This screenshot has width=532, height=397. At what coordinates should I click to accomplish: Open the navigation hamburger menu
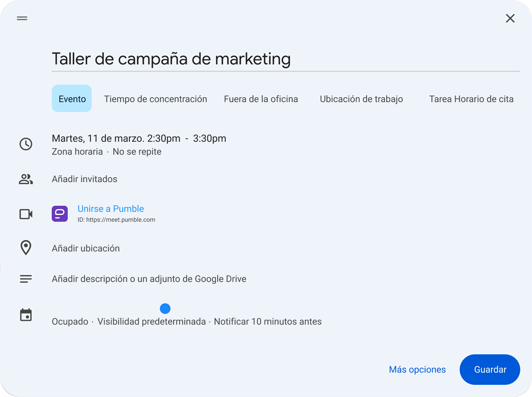[x=22, y=18]
